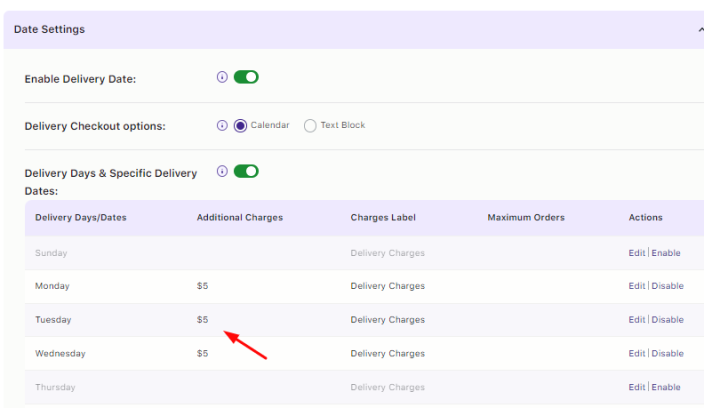Screen dimensions: 704x408
Task: Edit the Sunday delivery row
Action: pyautogui.click(x=637, y=253)
